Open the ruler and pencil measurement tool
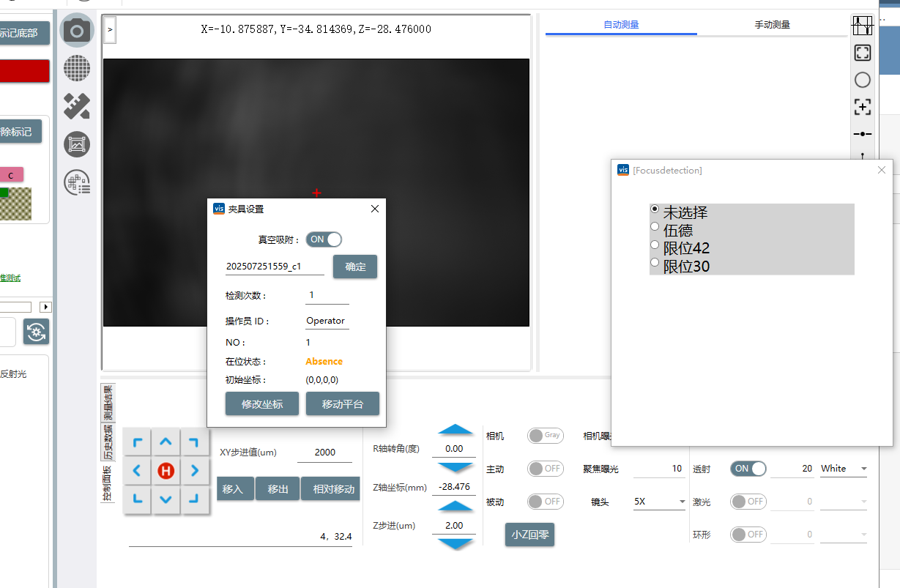 tap(77, 106)
